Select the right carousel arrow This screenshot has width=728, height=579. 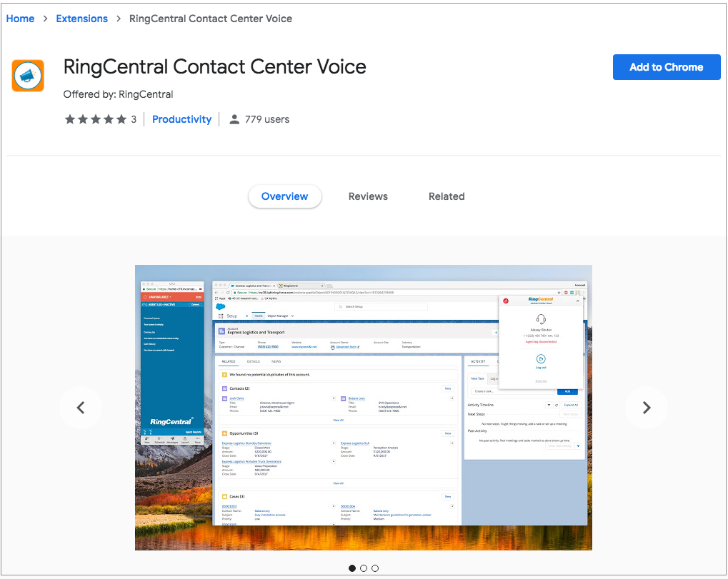[647, 408]
